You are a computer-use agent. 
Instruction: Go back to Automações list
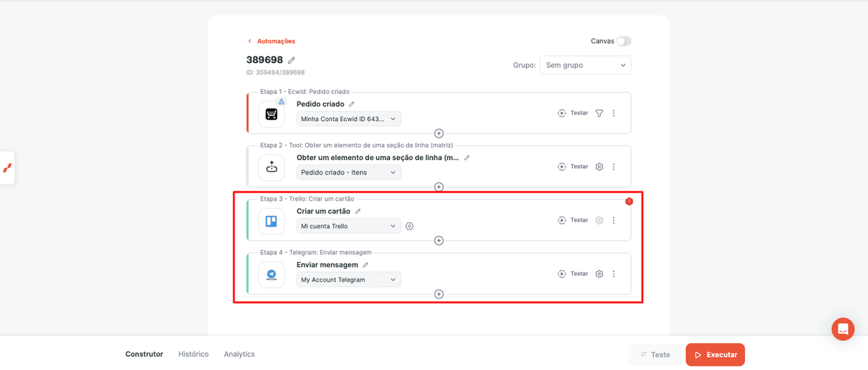271,41
